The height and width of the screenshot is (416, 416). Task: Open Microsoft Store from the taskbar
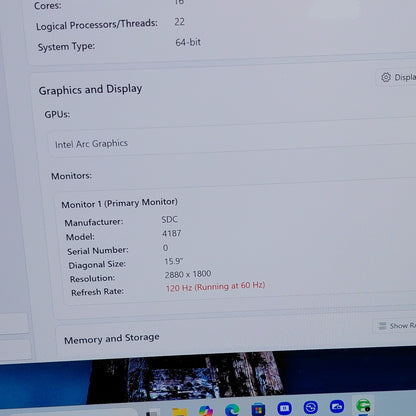pyautogui.click(x=258, y=409)
